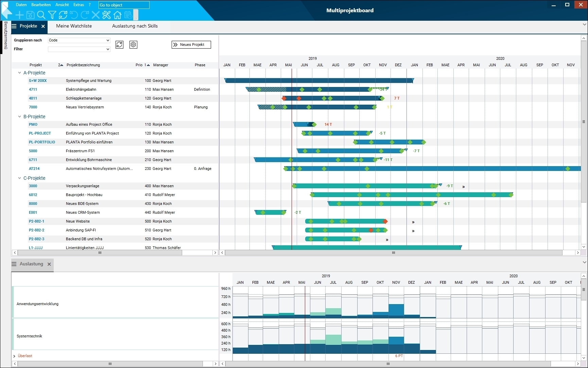Open project link S+W 20XX
The image size is (588, 368).
(x=38, y=81)
